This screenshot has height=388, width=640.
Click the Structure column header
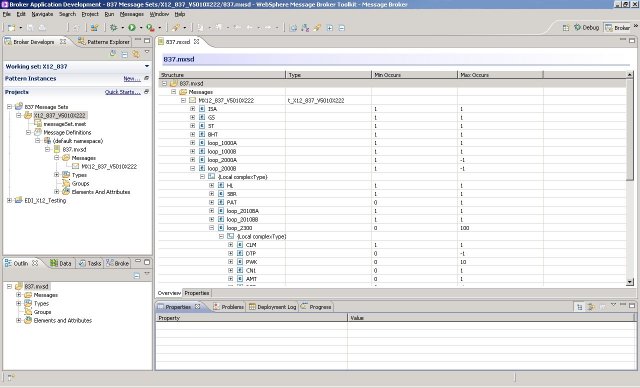click(222, 75)
